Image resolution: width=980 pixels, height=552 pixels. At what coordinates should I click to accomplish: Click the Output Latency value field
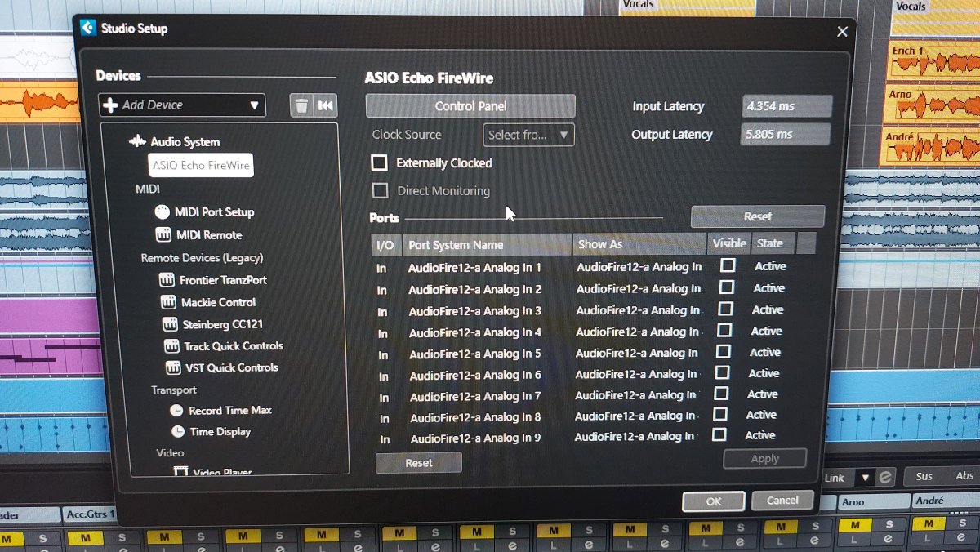point(786,134)
